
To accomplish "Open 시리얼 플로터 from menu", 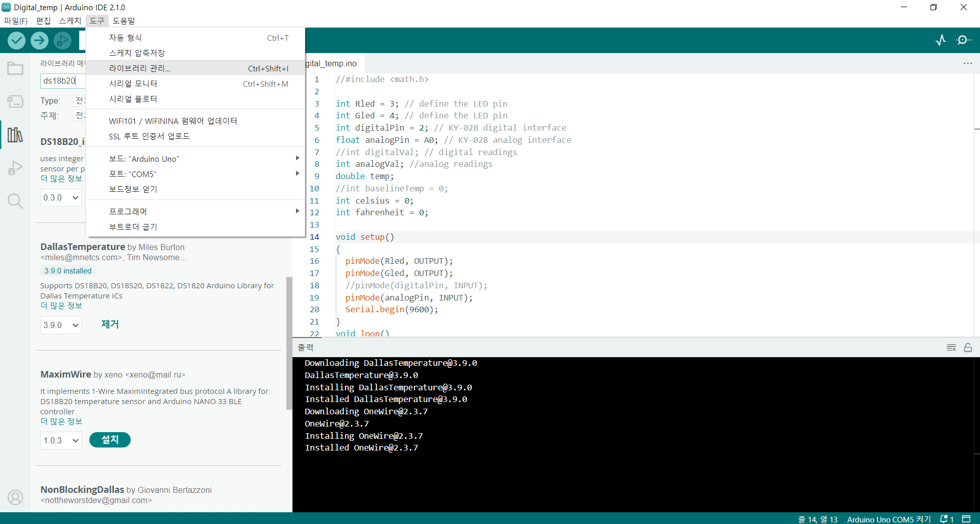I will point(195,99).
